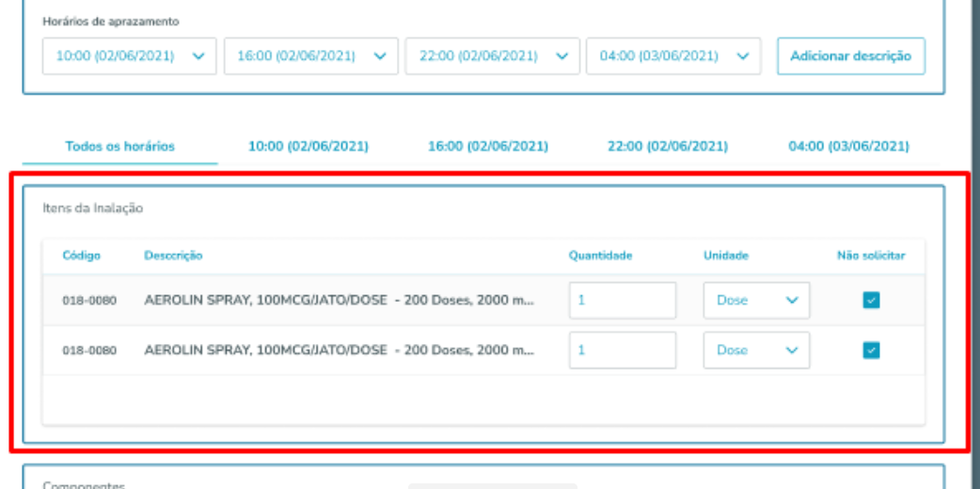Click code 018-0080 in the first row
980x489 pixels.
[89, 300]
